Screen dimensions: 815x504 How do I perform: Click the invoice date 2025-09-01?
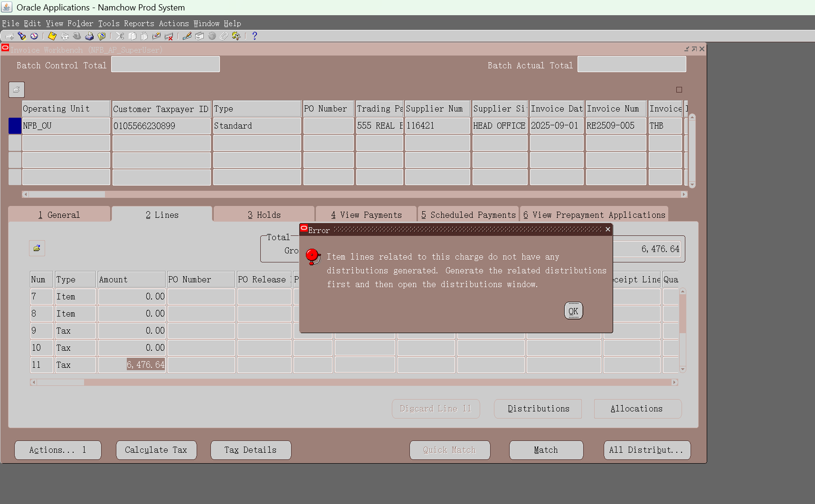557,126
